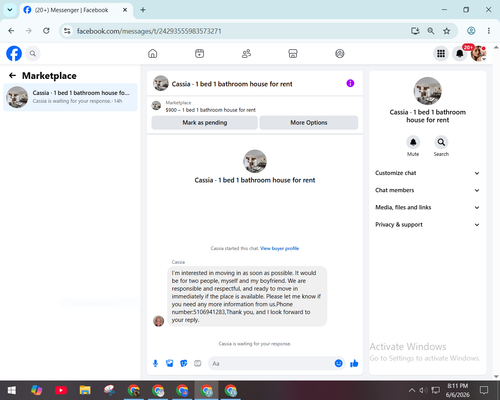
Task: Go to the Home feed icon
Action: [x=153, y=53]
